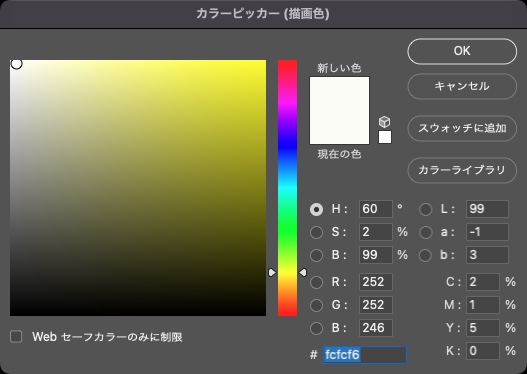Image resolution: width=527 pixels, height=374 pixels.
Task: Select the S (saturation) radio button
Action: coord(316,232)
